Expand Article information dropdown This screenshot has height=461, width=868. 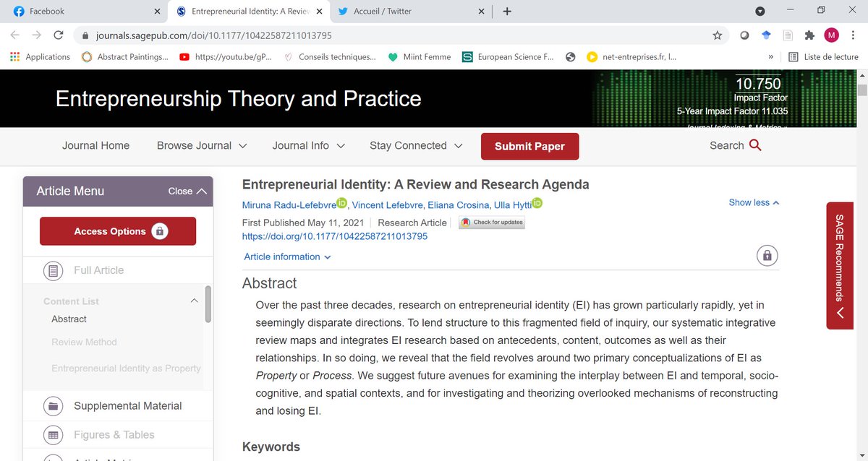tap(287, 257)
